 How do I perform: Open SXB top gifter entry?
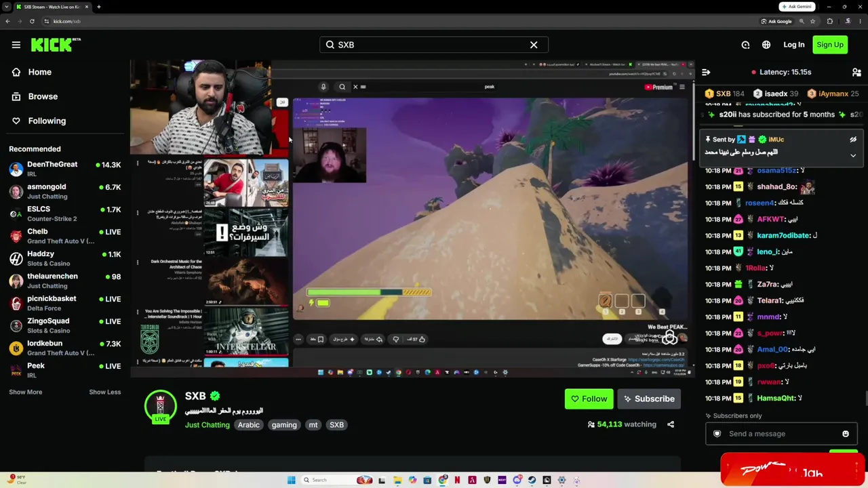tap(725, 94)
